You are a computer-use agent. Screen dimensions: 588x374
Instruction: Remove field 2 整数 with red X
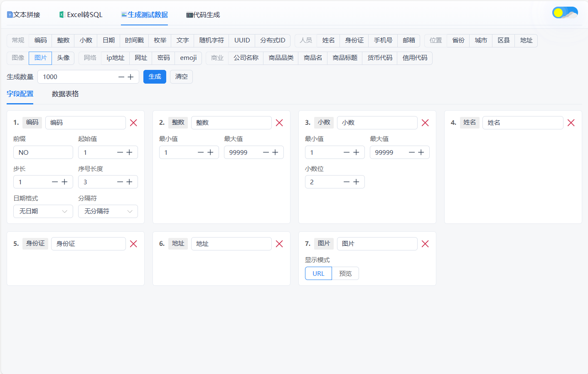(x=279, y=123)
